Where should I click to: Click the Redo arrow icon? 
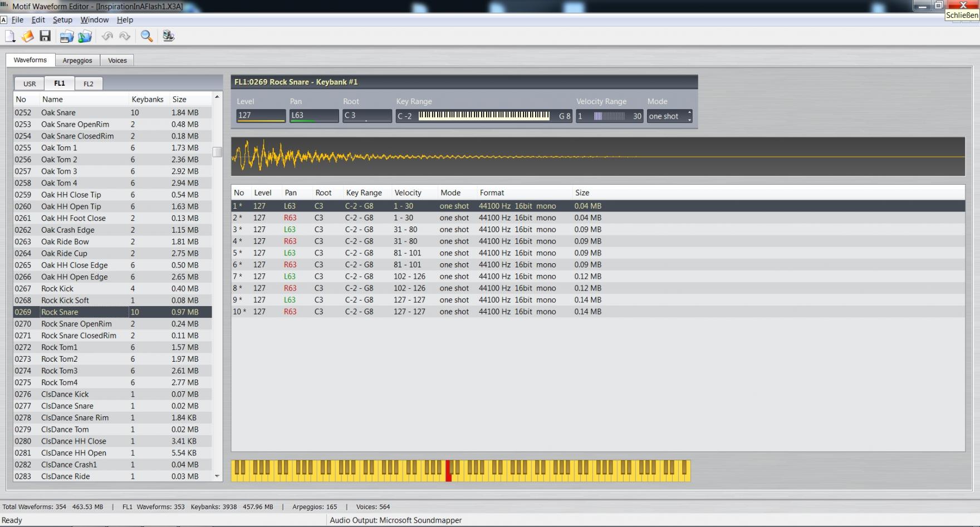[x=125, y=36]
